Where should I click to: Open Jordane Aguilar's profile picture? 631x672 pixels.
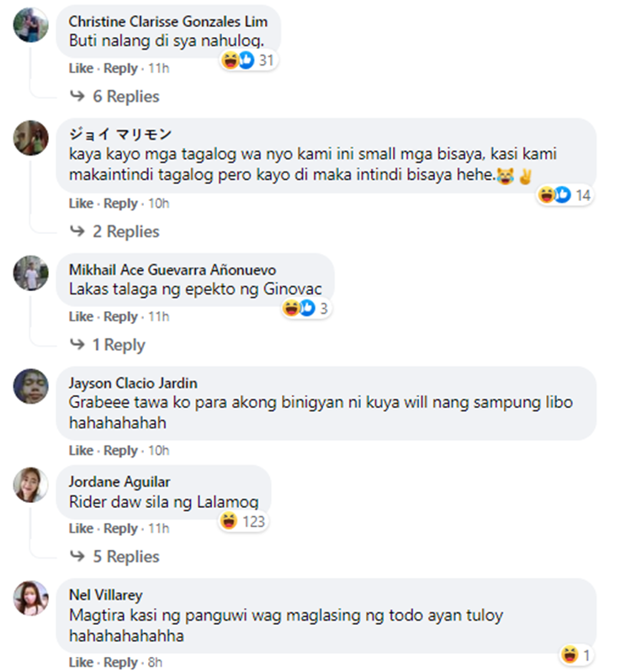31,484
